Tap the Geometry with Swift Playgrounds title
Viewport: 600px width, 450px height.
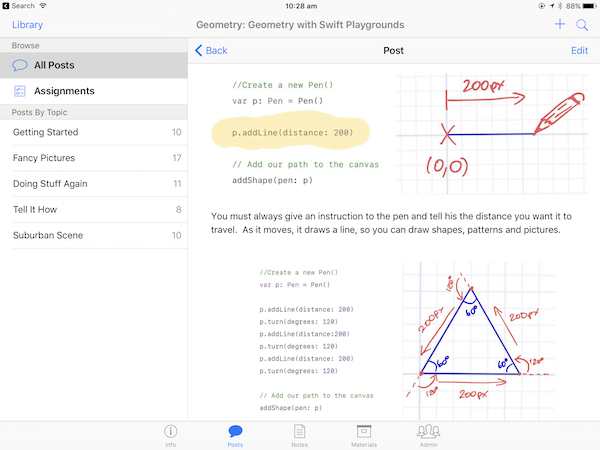click(300, 25)
